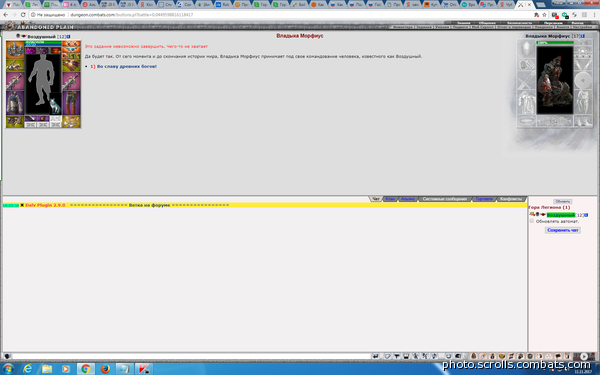
Task: Click the Обновить button above player list
Action: click(562, 201)
